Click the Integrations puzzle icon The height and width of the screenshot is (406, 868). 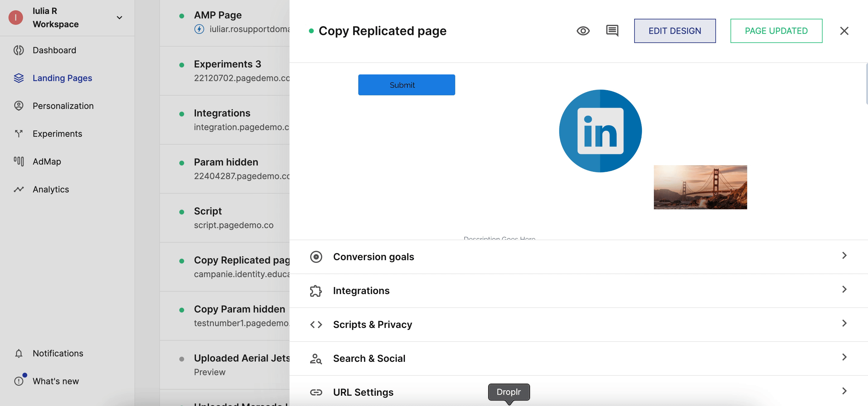point(316,291)
